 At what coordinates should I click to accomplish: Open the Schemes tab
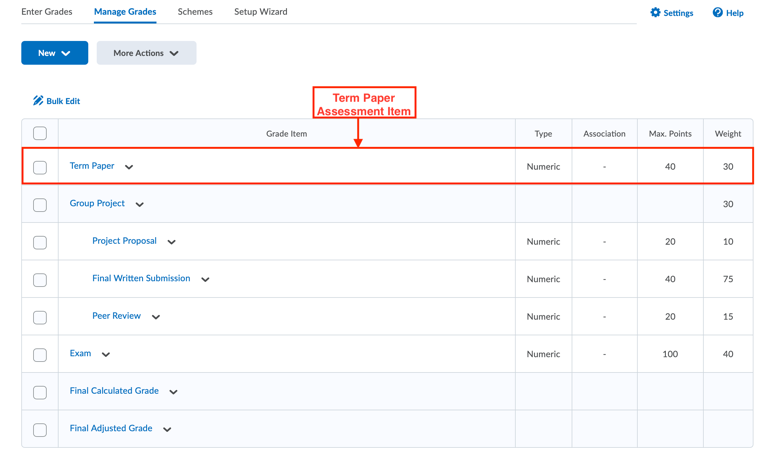pos(195,11)
